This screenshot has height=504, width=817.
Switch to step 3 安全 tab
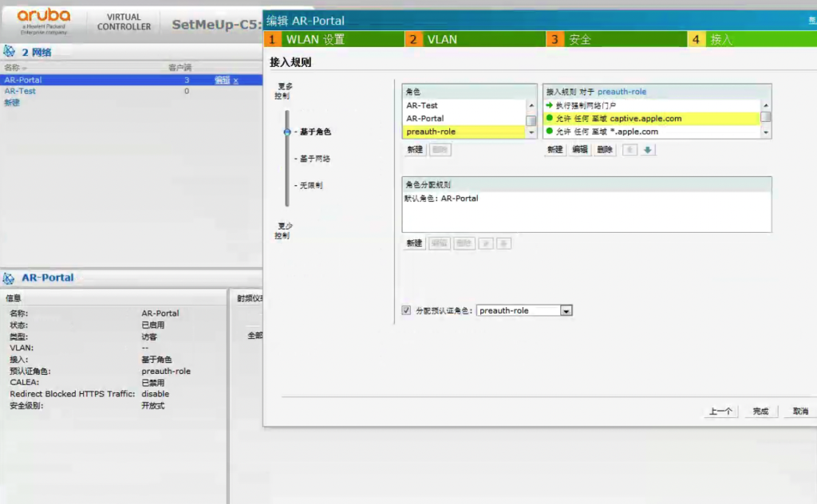coord(615,39)
